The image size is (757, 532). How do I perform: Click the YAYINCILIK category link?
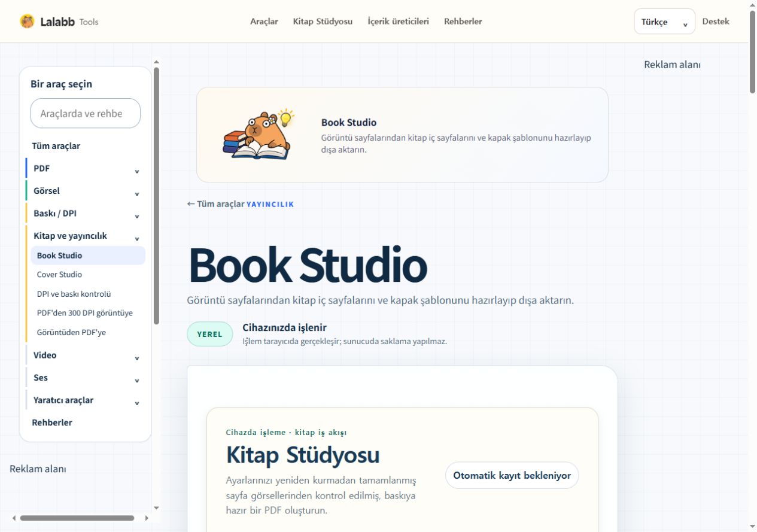270,204
